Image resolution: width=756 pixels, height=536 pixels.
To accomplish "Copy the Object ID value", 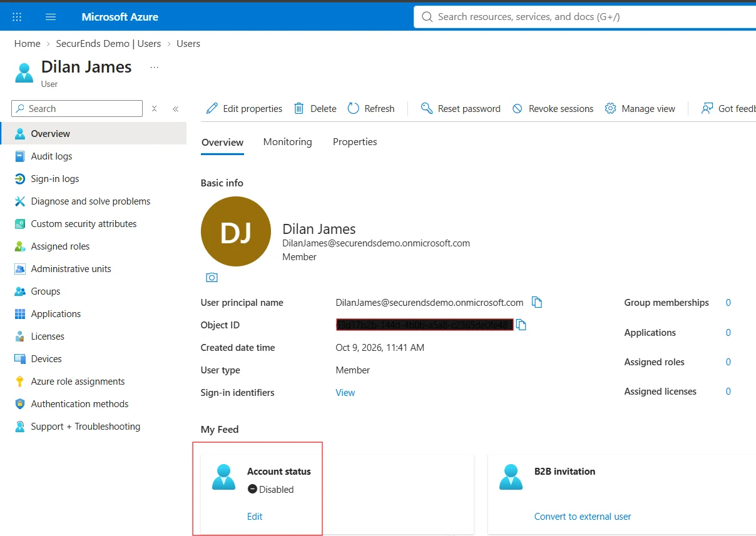I will 521,325.
